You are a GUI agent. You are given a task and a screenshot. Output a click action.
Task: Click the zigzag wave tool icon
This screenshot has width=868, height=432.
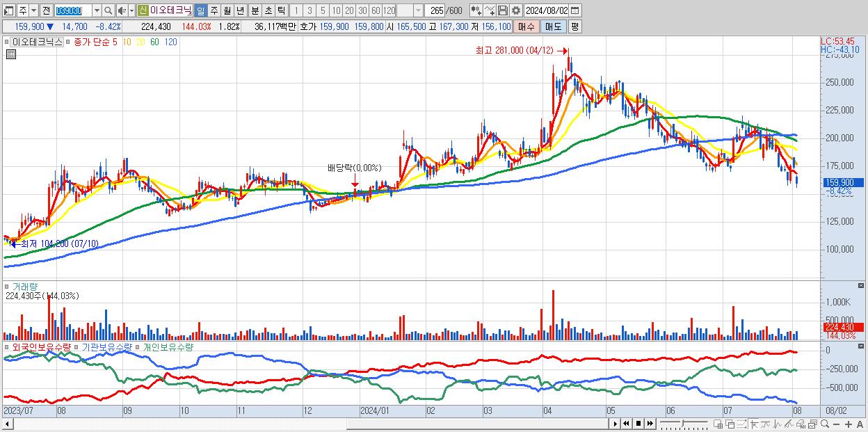tap(778, 424)
